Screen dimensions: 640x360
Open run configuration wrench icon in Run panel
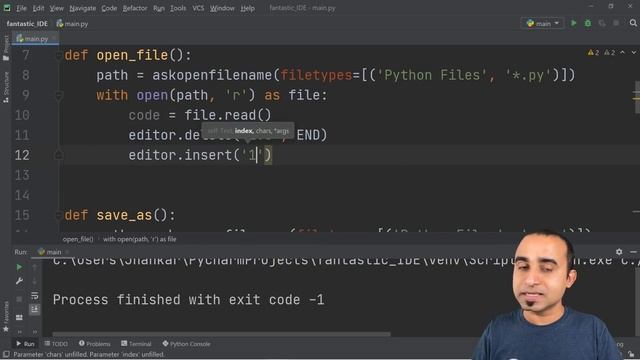[x=19, y=281]
